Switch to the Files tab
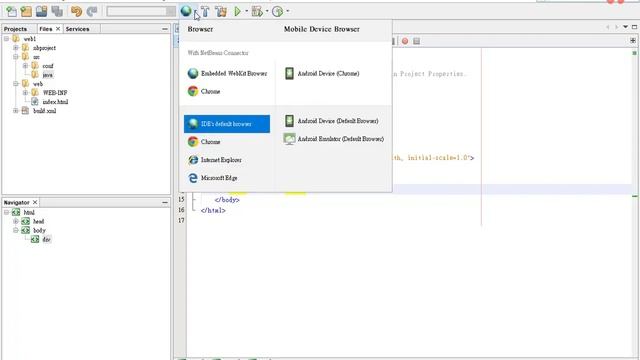The image size is (640, 360). [46, 29]
